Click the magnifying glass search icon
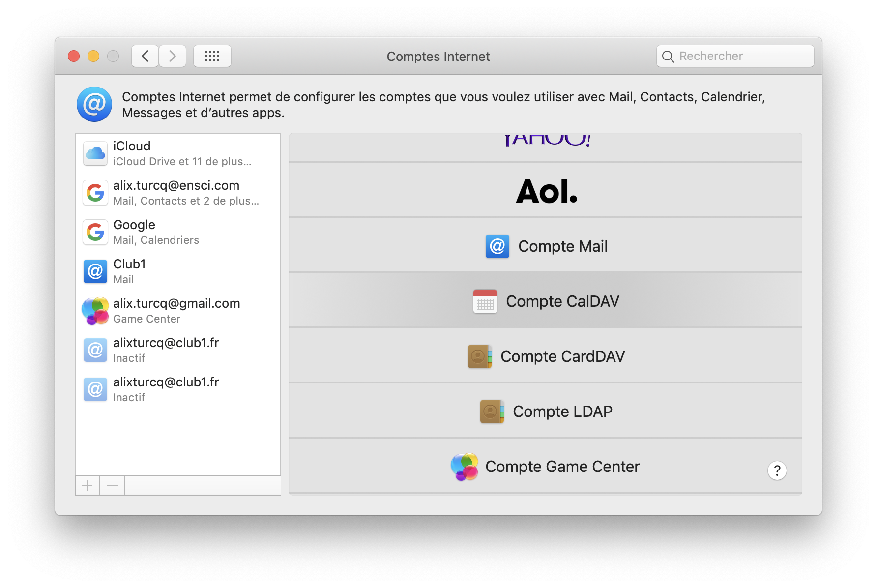Screen dimensions: 877x588 (668, 57)
